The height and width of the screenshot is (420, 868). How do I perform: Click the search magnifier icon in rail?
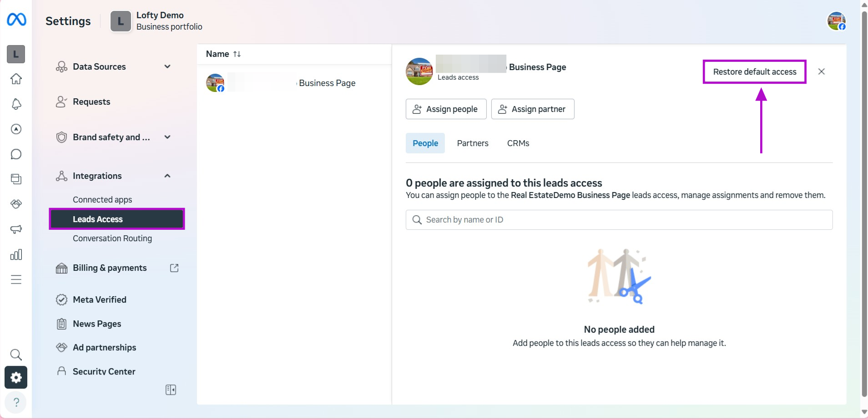(x=16, y=354)
